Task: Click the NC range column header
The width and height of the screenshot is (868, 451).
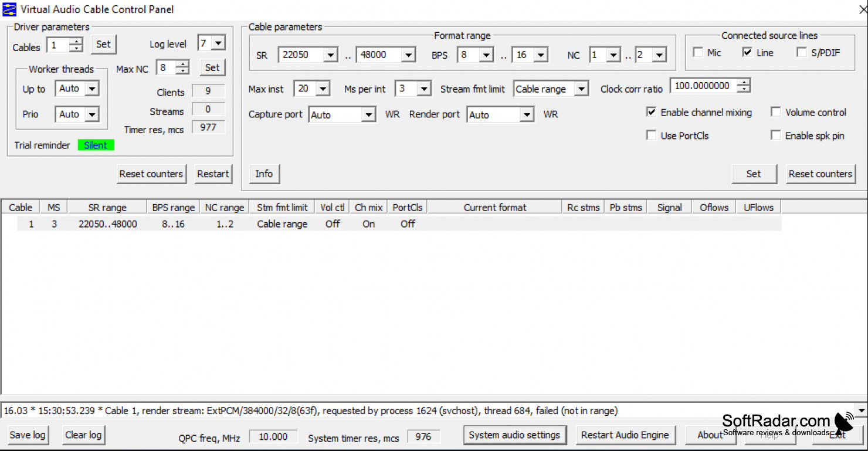Action: [224, 207]
